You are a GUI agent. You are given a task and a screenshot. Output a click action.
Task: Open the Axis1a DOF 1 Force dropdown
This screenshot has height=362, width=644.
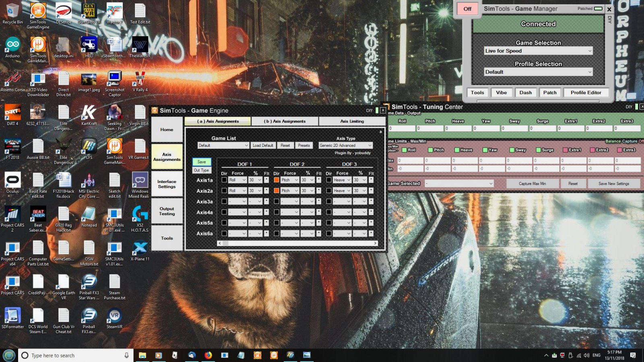237,180
